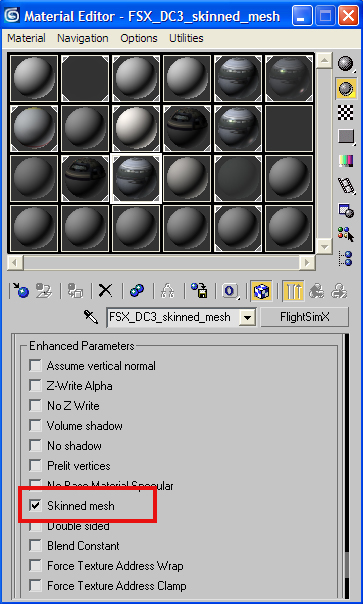The height and width of the screenshot is (604, 363).
Task: Enable Assume vertical normal checkbox
Action: 35,366
